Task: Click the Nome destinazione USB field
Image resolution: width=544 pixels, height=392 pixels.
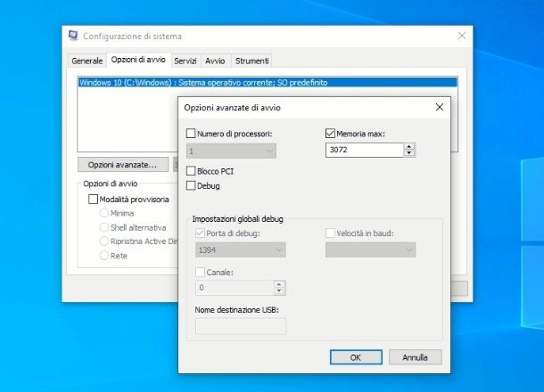Action: pyautogui.click(x=241, y=326)
